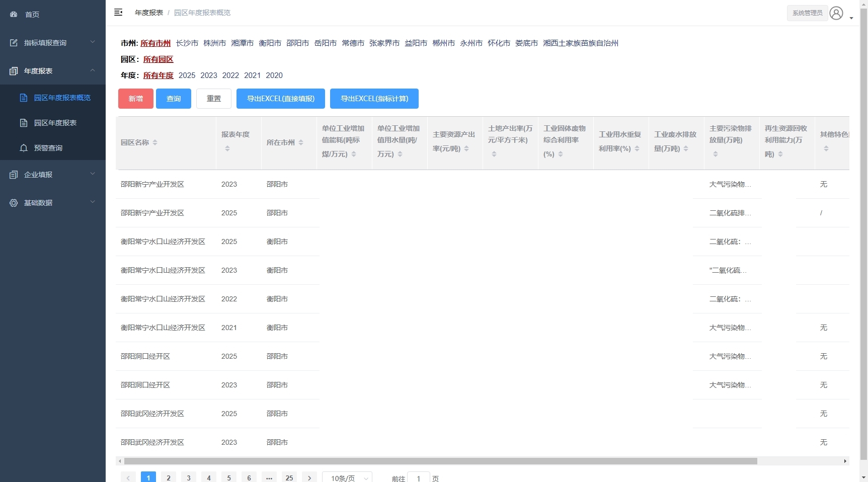
Task: Go to the 年度报表 breadcrumb
Action: click(148, 13)
